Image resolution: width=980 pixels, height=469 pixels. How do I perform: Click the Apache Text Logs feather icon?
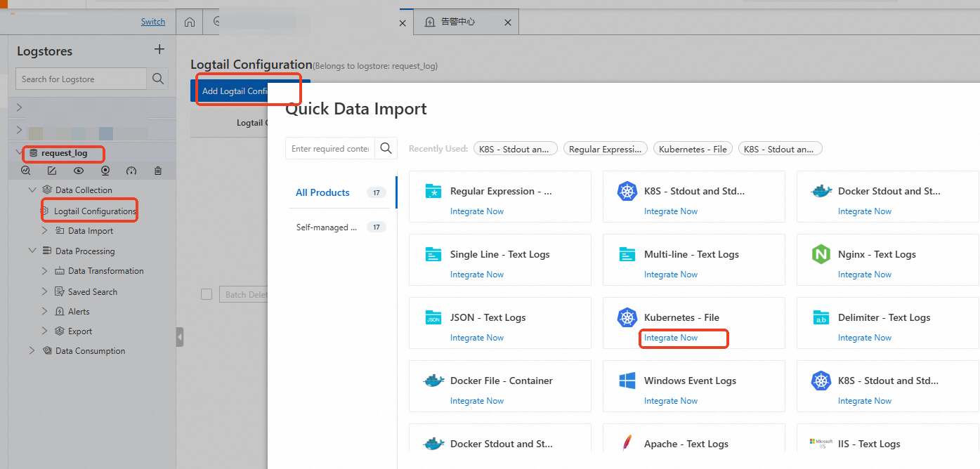627,444
